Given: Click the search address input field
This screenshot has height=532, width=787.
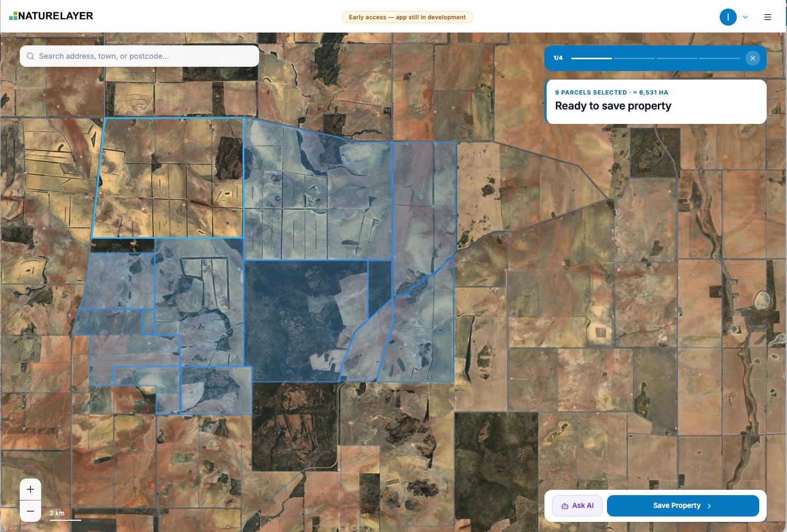Looking at the screenshot, I should [139, 56].
